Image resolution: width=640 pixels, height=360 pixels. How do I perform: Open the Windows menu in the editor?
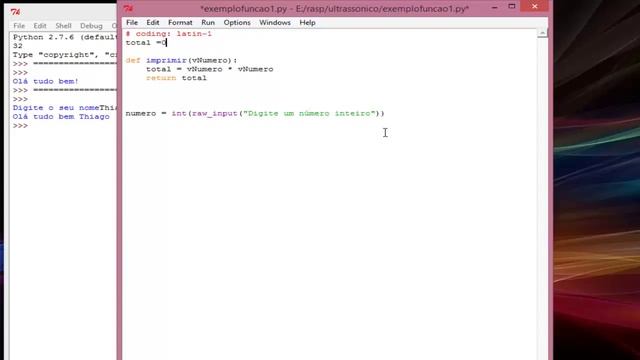[275, 22]
